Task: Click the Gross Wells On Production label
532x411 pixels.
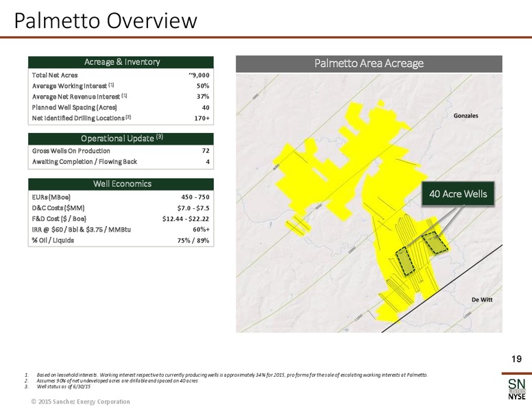Action: 71,151
